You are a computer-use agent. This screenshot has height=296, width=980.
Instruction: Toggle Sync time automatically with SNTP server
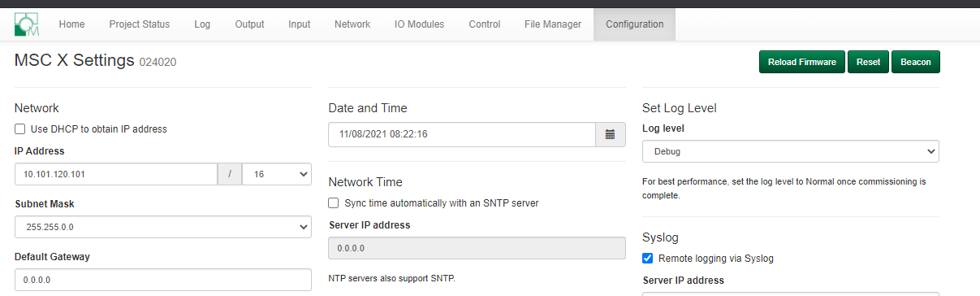(x=334, y=202)
